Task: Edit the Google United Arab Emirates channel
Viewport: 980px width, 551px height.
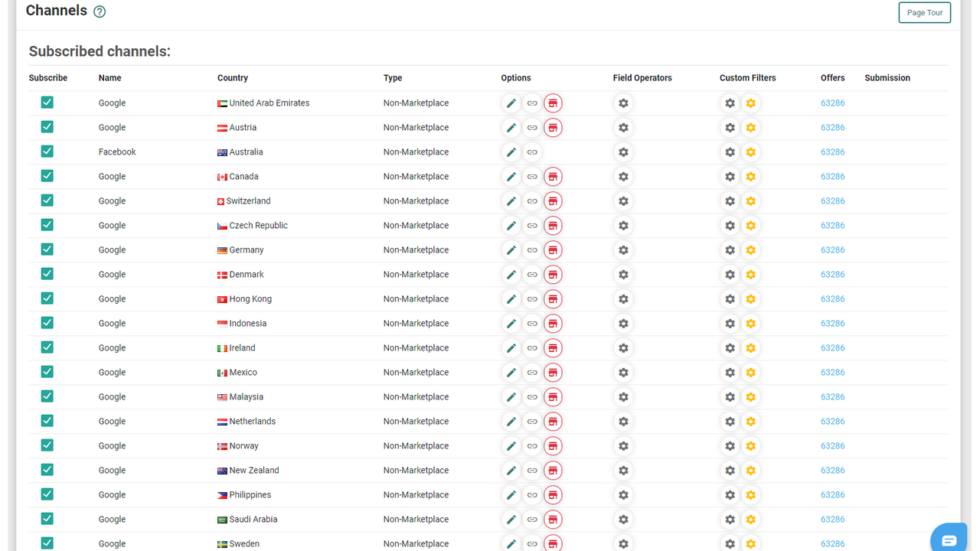Action: click(511, 103)
